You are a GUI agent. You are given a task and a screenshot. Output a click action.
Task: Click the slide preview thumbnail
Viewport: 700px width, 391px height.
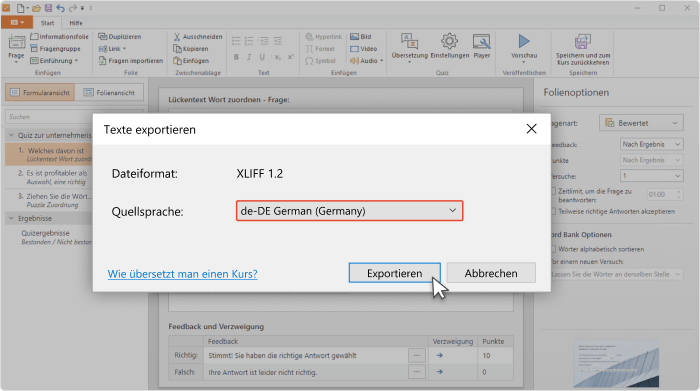point(616,363)
